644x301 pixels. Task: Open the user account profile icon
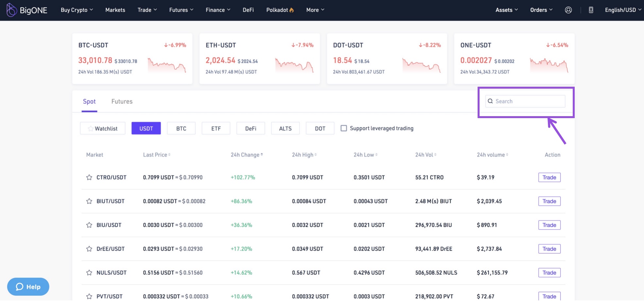click(568, 10)
